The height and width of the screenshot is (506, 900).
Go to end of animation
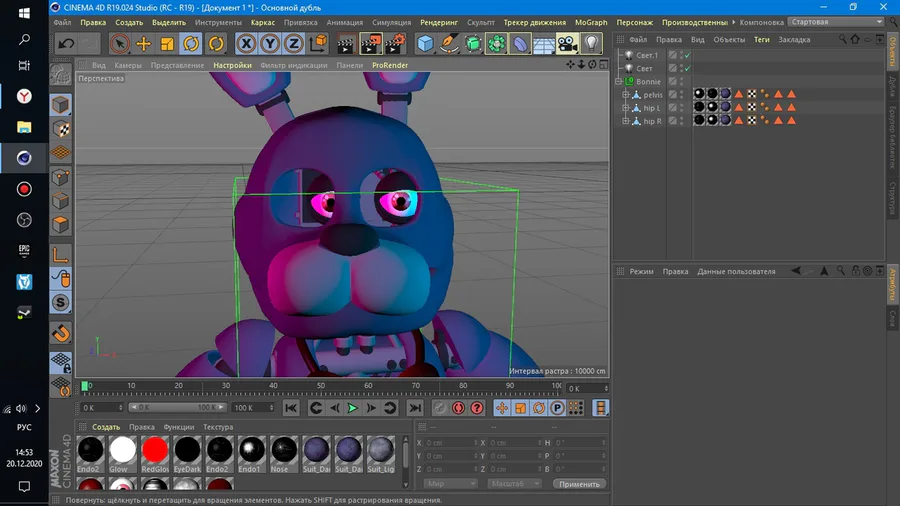click(414, 408)
